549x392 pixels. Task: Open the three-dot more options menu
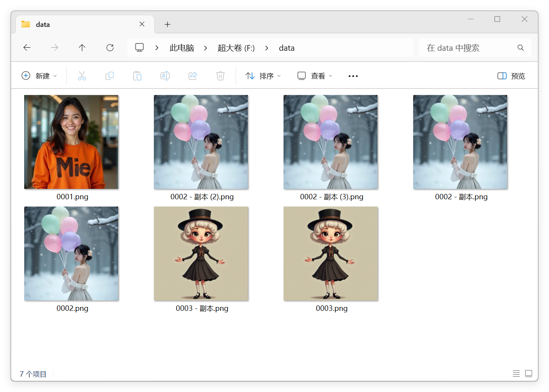pos(353,76)
